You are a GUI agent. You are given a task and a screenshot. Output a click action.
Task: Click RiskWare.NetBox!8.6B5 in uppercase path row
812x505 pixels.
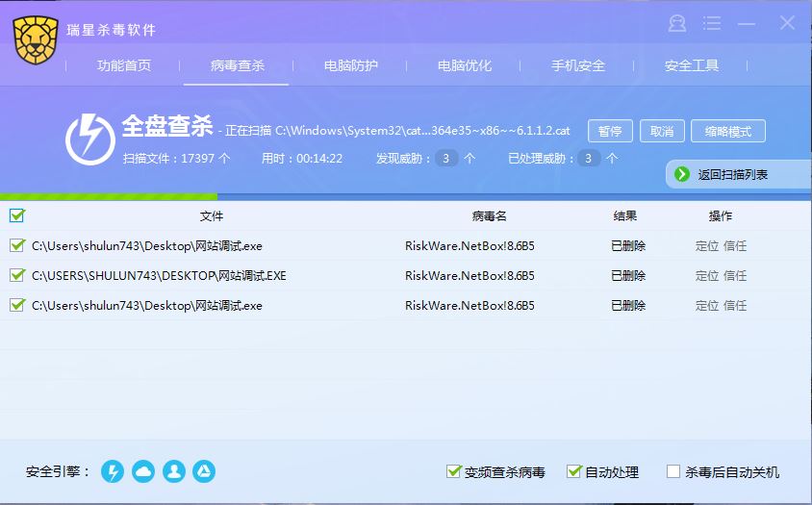point(469,275)
